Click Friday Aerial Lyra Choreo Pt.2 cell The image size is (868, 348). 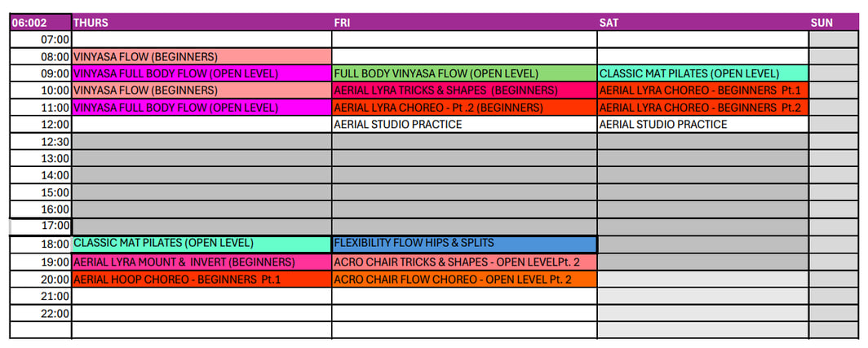[464, 108]
